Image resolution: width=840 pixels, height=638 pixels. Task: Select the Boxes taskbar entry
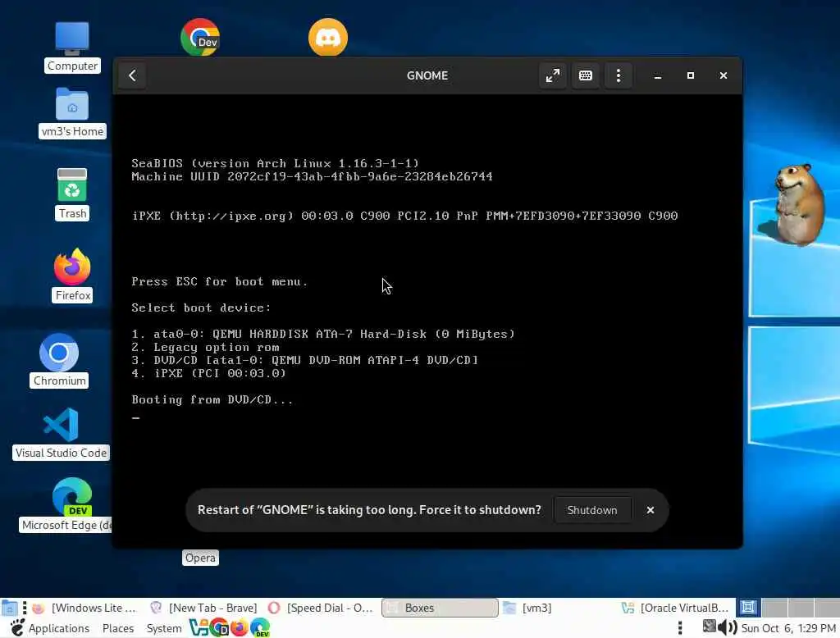tap(440, 608)
